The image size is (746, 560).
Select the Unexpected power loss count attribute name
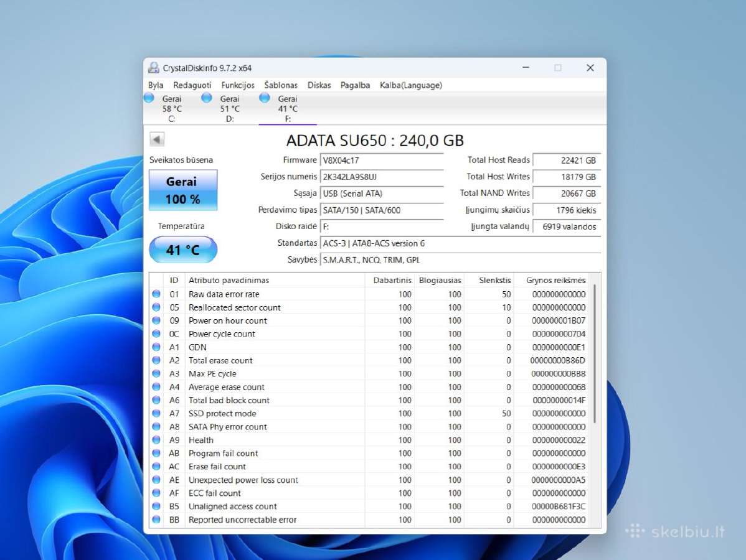(243, 480)
